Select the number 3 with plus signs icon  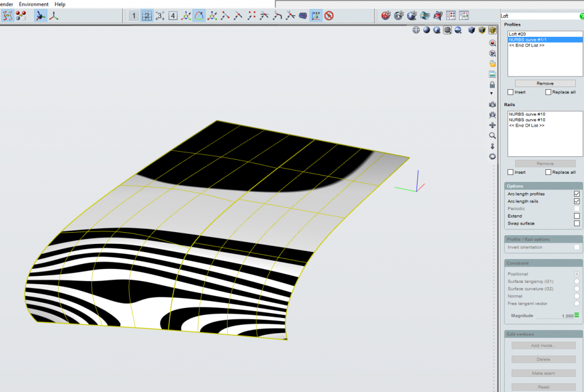click(160, 16)
